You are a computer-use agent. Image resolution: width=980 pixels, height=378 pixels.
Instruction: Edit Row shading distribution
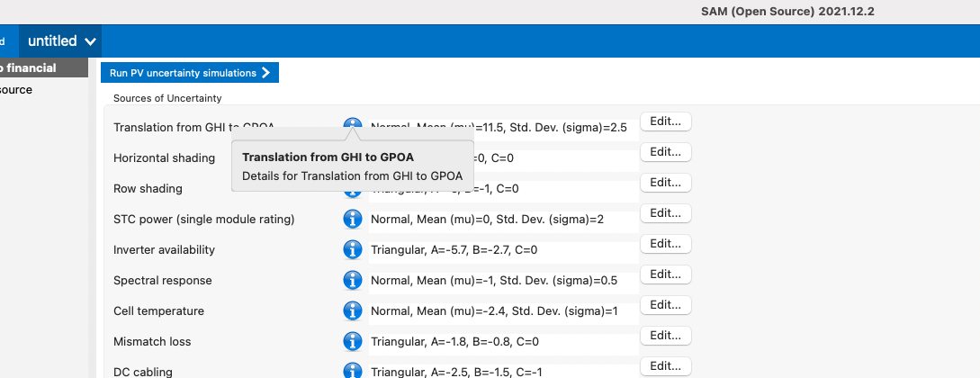click(666, 183)
